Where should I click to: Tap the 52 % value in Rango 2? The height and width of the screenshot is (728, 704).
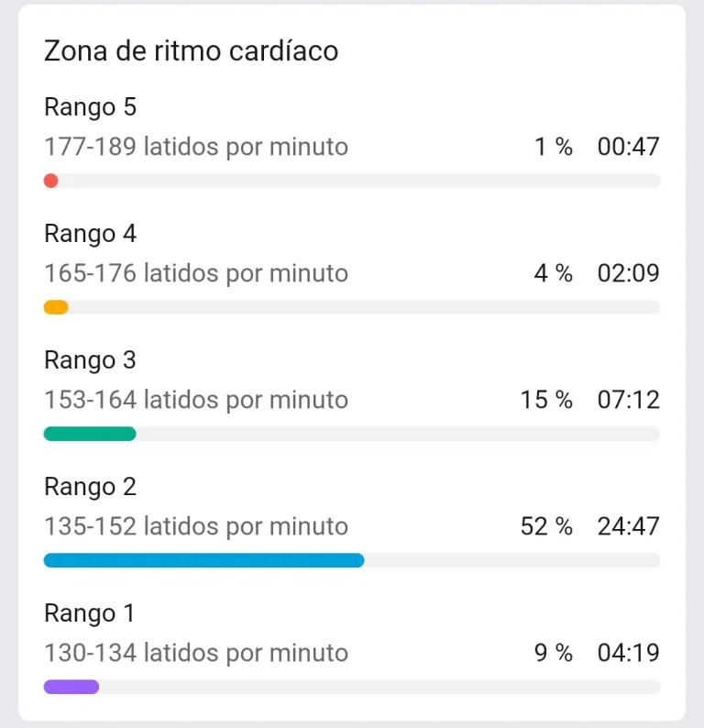[x=546, y=526]
